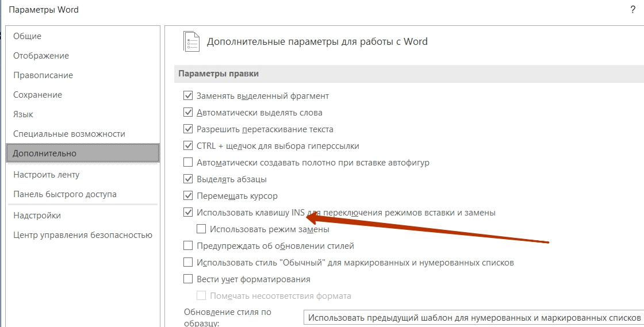
Task: Click the help question mark icon
Action: [632, 10]
